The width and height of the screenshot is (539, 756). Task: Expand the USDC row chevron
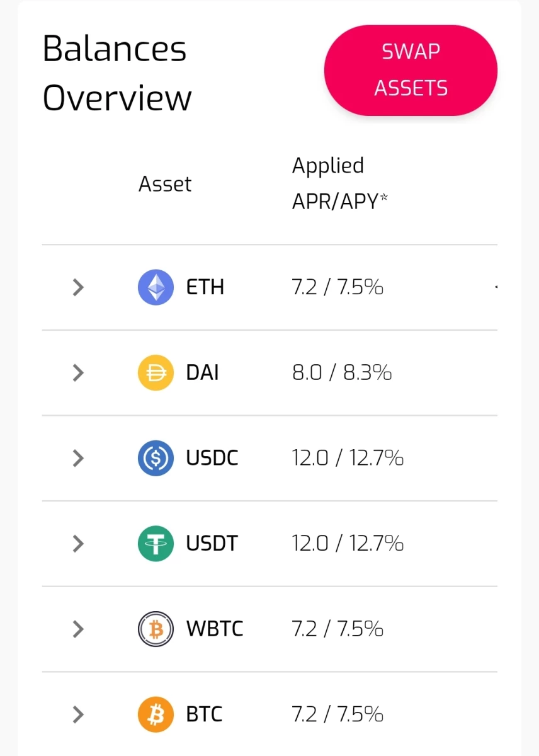[x=78, y=458]
